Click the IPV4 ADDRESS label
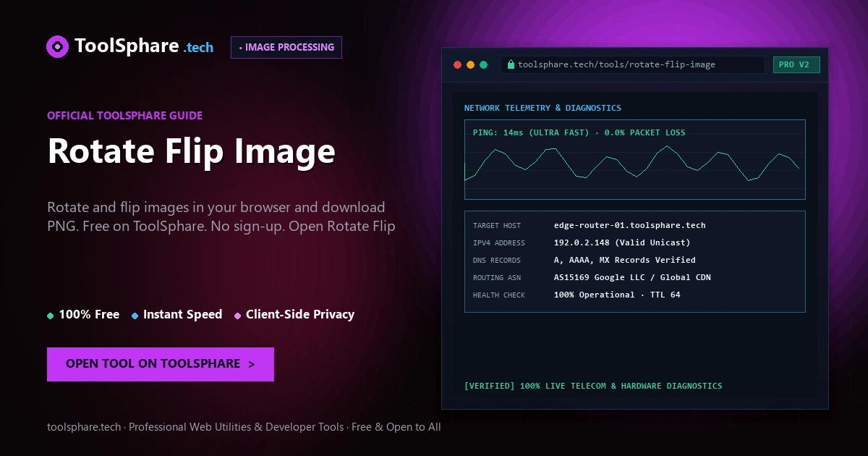The width and height of the screenshot is (868, 456). click(x=499, y=243)
